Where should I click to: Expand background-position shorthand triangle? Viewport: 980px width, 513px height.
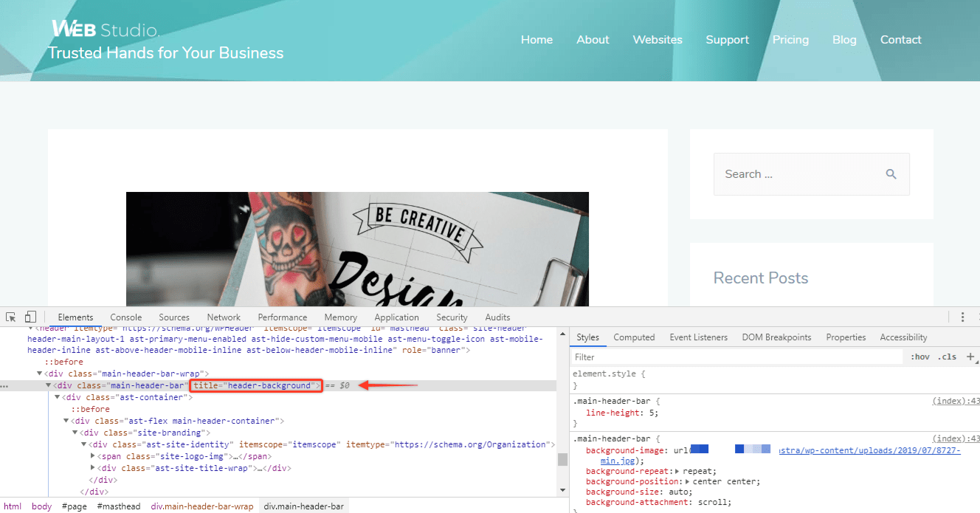click(x=687, y=481)
